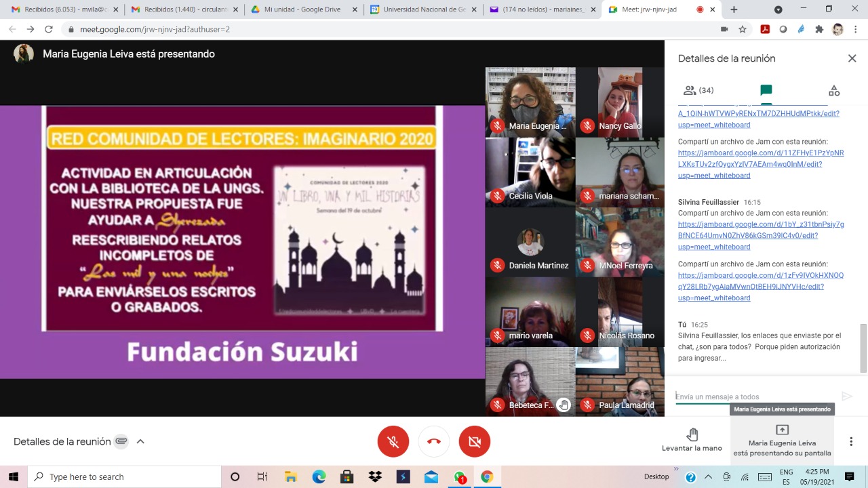Select Nancy Gallo's video thumbnail

[x=620, y=102]
